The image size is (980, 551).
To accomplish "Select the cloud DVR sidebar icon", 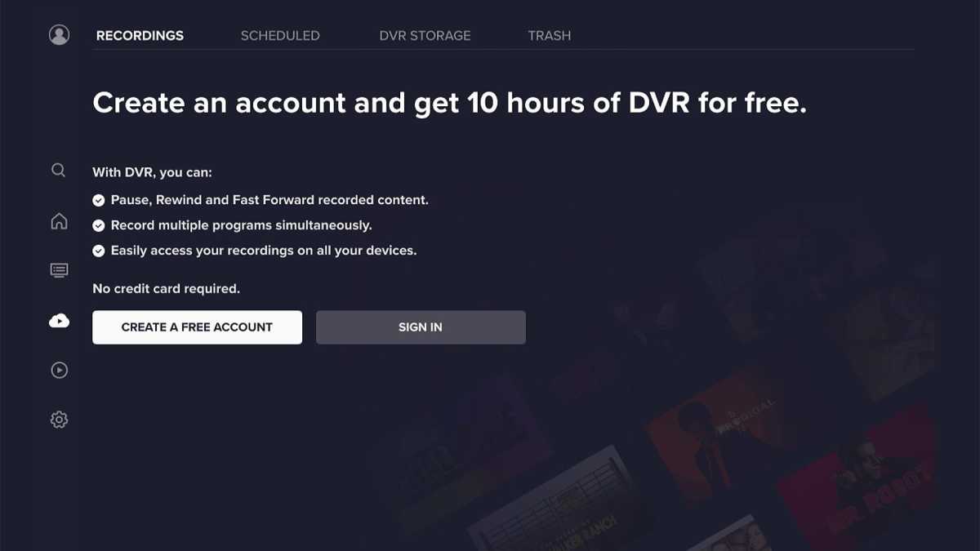I will [x=59, y=321].
